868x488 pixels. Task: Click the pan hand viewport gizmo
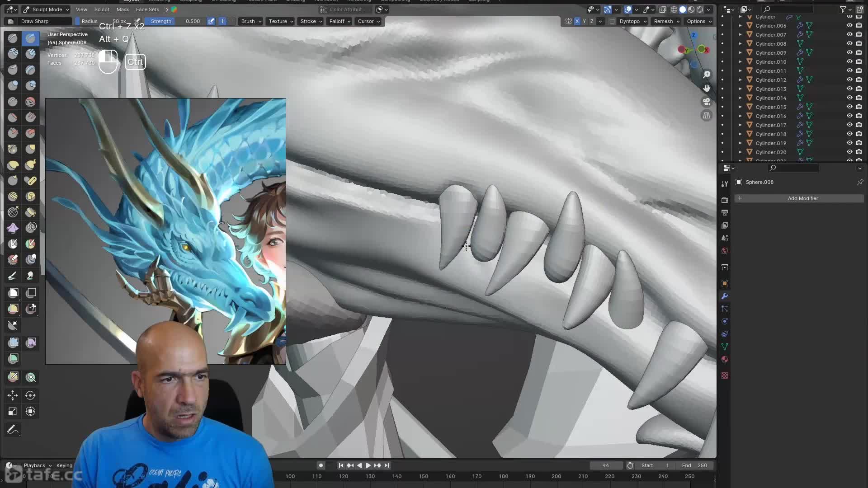(707, 88)
